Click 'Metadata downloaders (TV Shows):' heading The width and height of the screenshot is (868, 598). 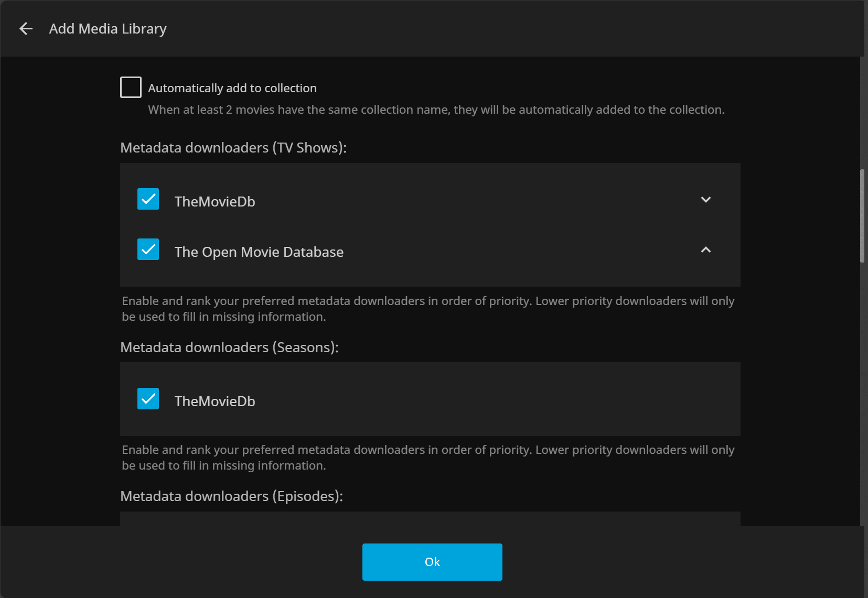[233, 148]
